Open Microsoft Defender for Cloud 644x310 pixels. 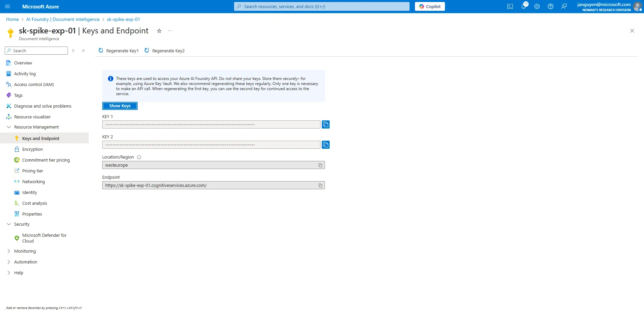coord(44,238)
